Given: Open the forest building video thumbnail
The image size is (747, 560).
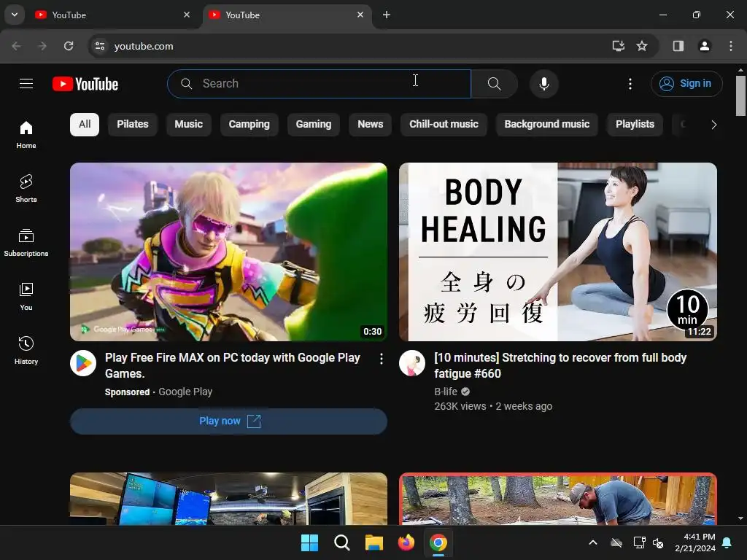Looking at the screenshot, I should [558, 499].
